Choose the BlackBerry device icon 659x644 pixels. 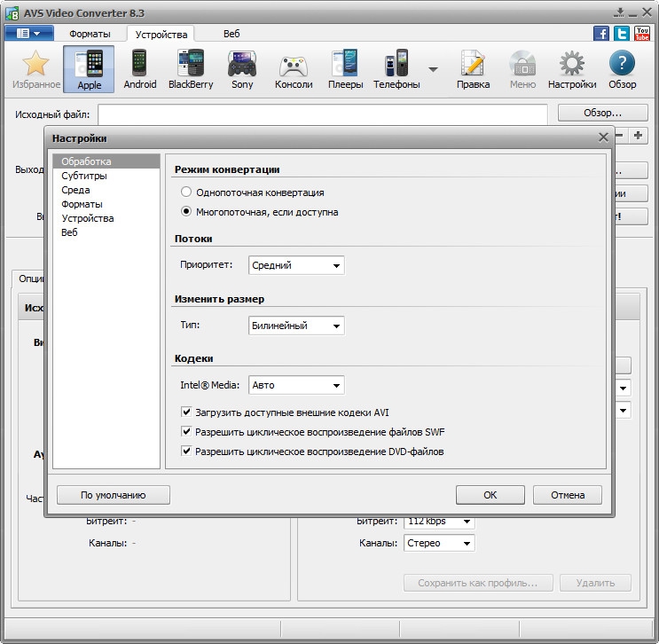click(x=192, y=68)
